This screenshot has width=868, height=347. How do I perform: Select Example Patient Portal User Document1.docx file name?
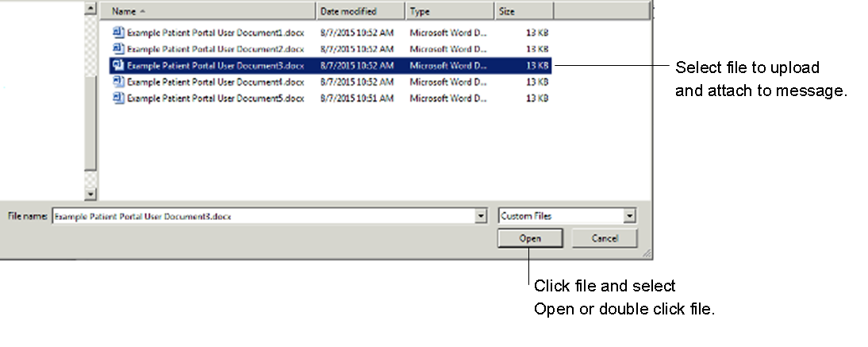(215, 33)
